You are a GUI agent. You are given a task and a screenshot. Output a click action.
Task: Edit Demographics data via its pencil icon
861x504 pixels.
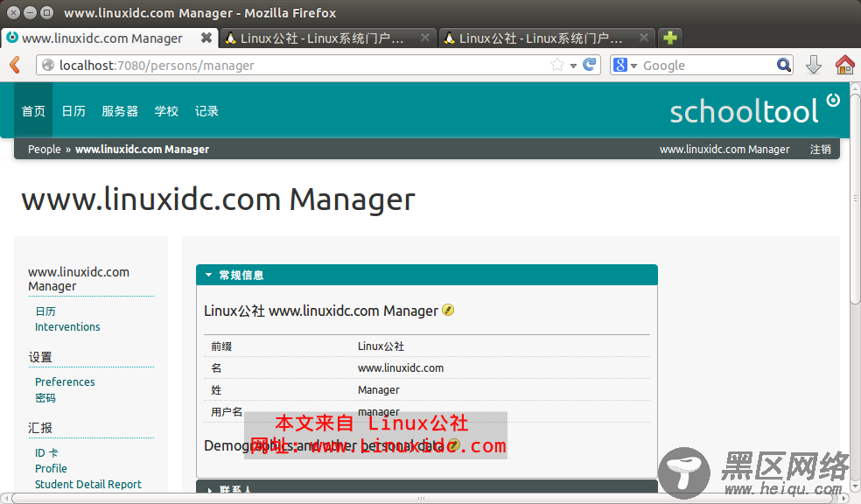pyautogui.click(x=453, y=445)
